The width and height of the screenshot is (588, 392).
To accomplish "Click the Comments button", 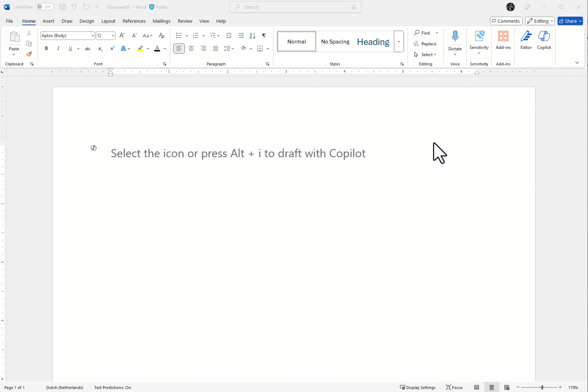I will [506, 21].
